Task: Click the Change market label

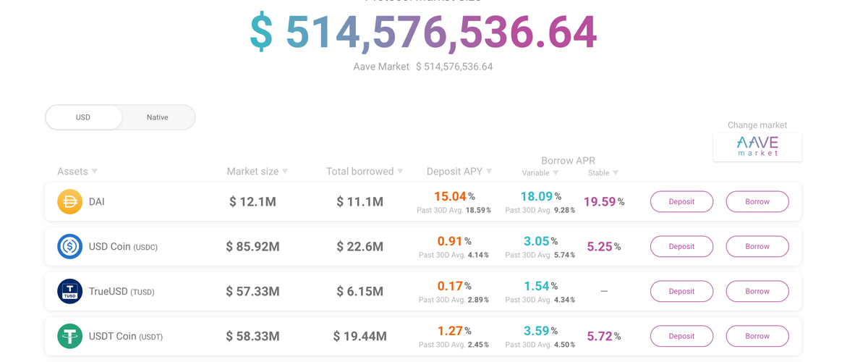Action: (x=757, y=125)
